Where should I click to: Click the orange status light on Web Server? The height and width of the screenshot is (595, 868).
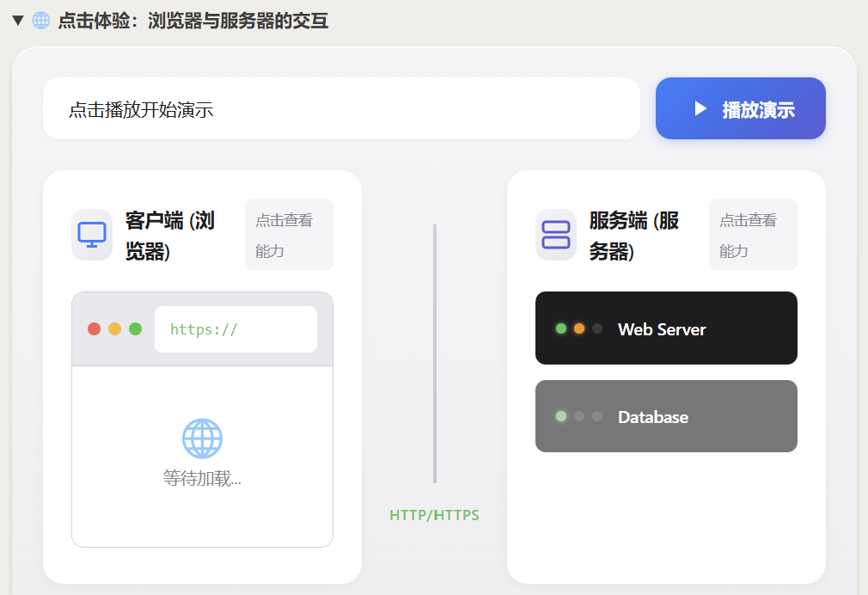579,328
